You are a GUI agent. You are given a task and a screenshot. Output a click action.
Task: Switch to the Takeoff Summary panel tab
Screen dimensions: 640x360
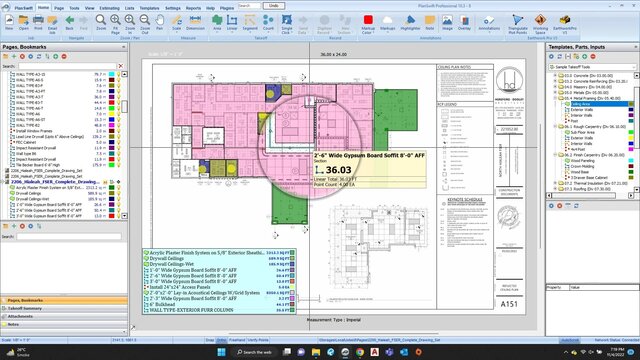tap(64, 309)
